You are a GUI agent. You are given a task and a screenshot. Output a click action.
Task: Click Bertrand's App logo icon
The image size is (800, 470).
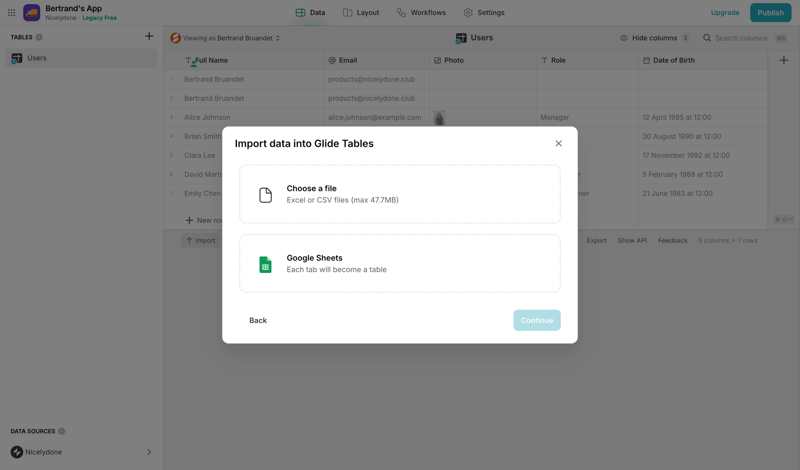(32, 12)
